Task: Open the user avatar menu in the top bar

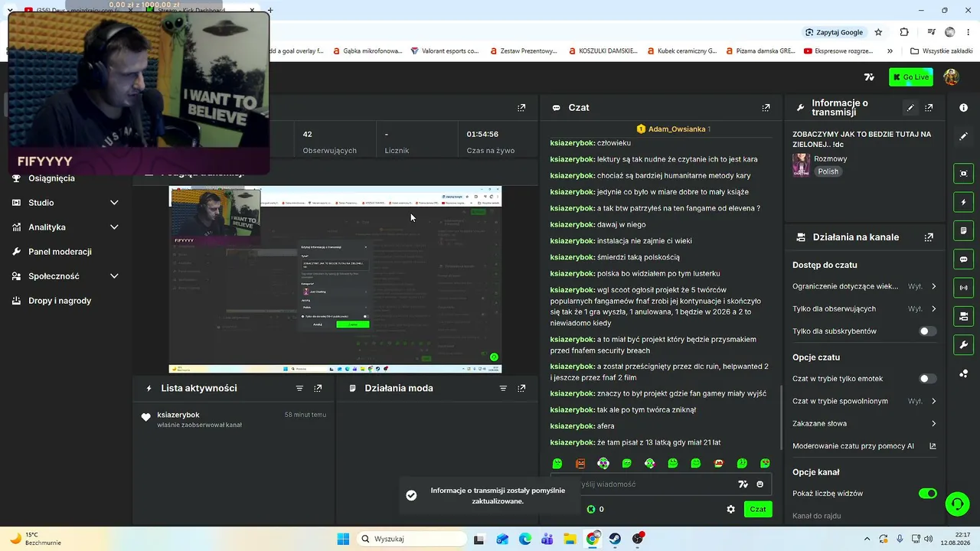Action: (951, 77)
